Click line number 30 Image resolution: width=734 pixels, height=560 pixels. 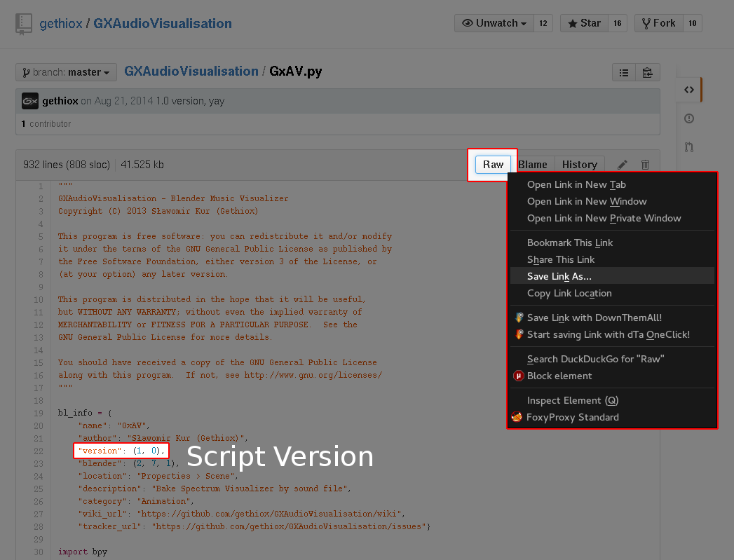pyautogui.click(x=39, y=552)
